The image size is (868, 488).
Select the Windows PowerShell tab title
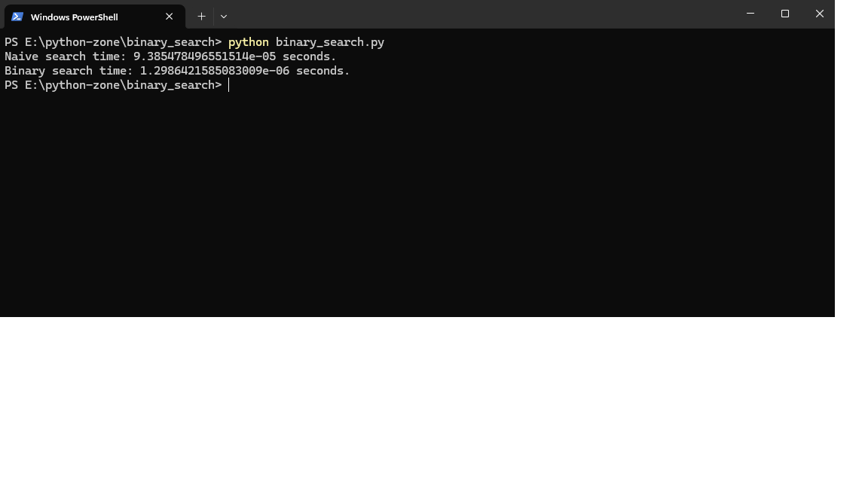(x=74, y=17)
